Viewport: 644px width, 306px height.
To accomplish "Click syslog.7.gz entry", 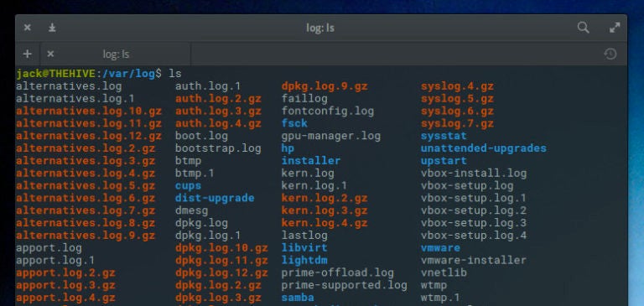I will [x=457, y=123].
